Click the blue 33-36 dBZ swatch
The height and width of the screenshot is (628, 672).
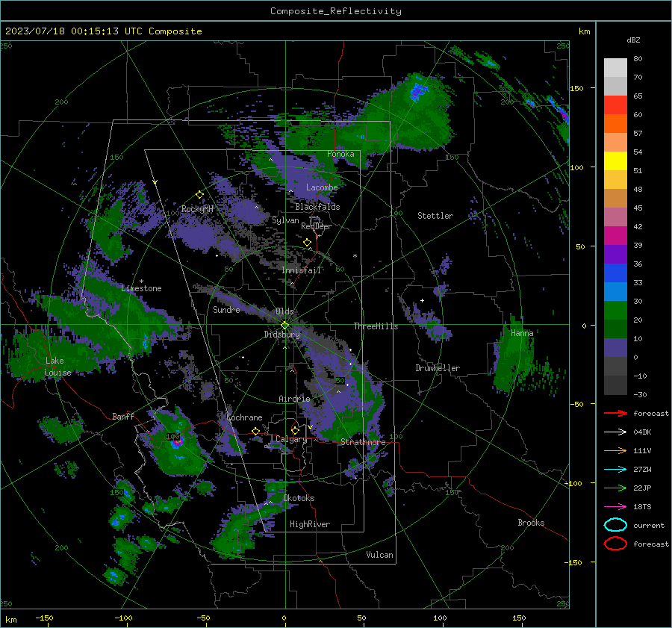point(615,273)
